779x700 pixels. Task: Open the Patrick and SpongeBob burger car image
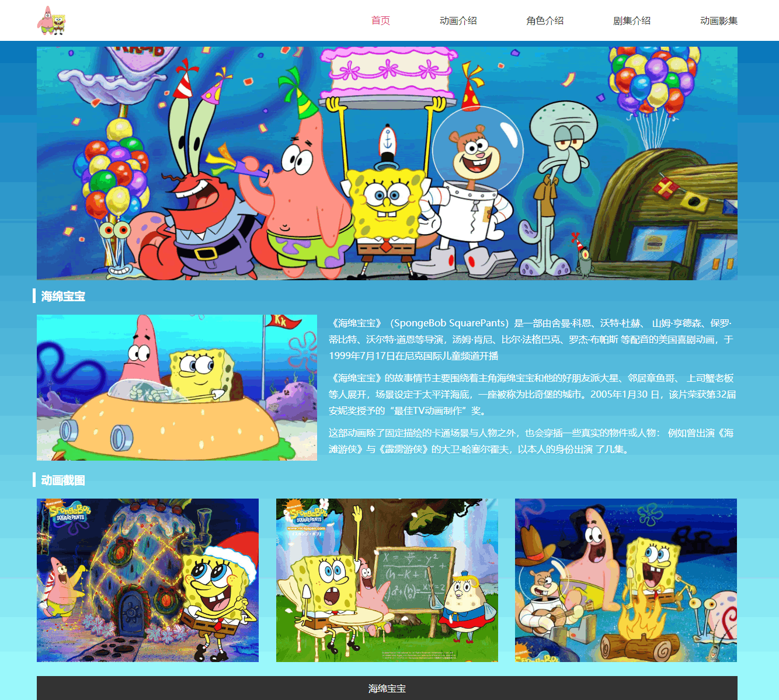click(177, 388)
